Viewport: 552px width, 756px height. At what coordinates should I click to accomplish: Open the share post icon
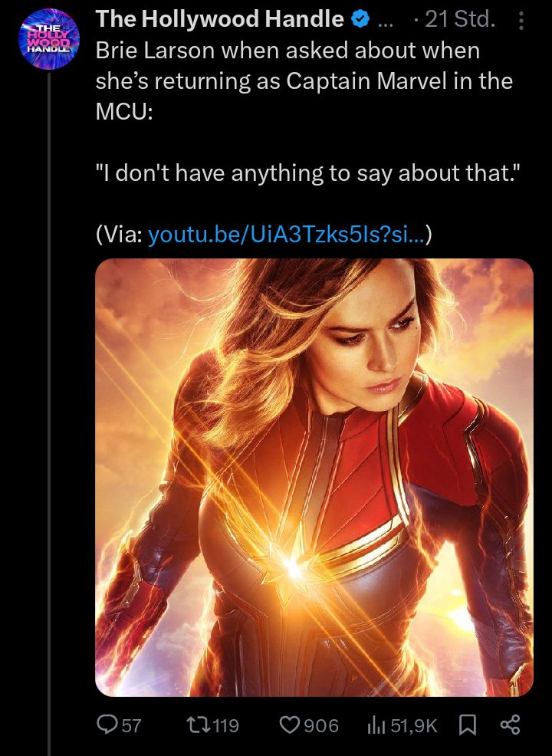click(510, 725)
